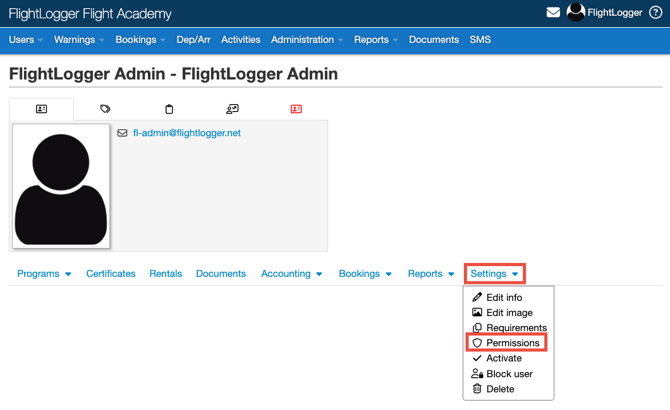Expand the Programs dropdown
This screenshot has width=670, height=410.
coord(44,274)
